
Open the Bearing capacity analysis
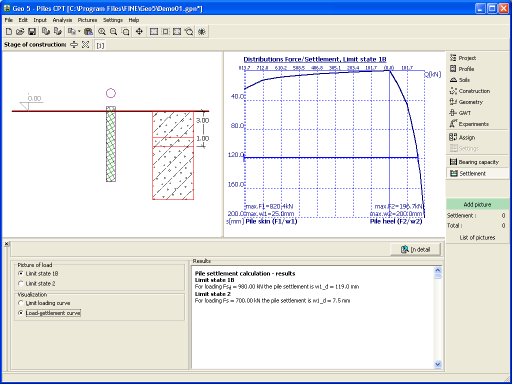[x=477, y=162]
